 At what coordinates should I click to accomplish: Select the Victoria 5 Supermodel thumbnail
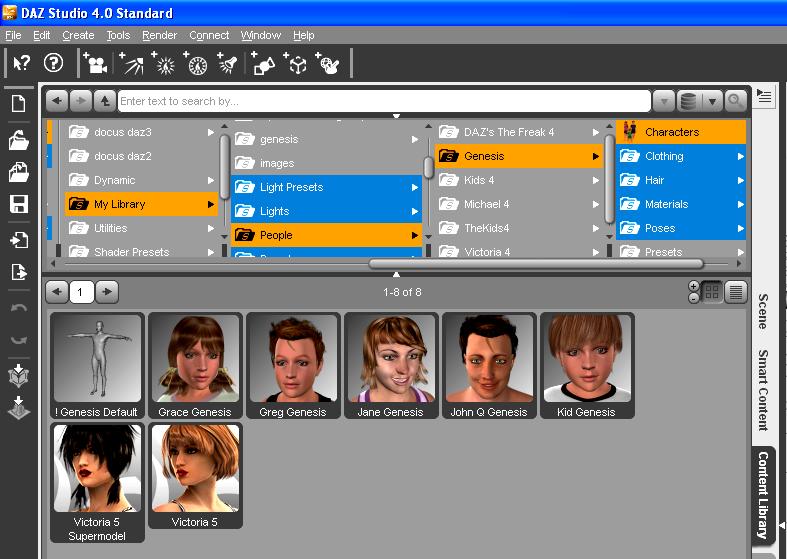97,483
